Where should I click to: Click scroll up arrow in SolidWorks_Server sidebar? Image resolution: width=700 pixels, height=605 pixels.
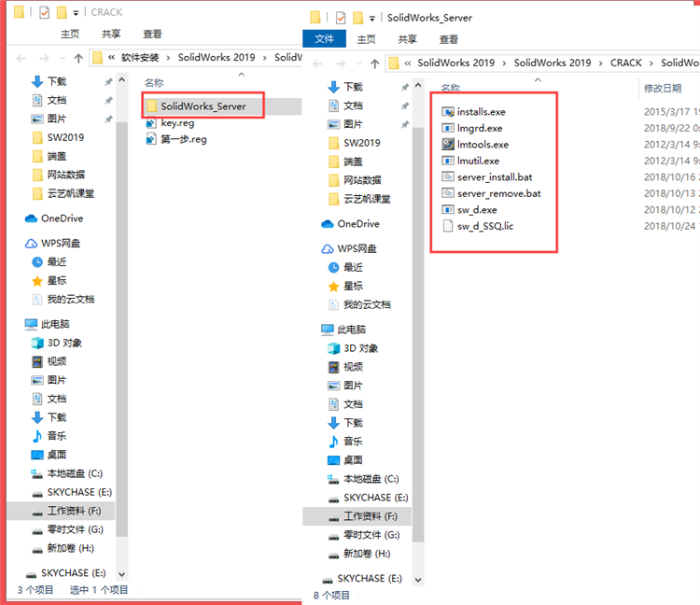418,85
